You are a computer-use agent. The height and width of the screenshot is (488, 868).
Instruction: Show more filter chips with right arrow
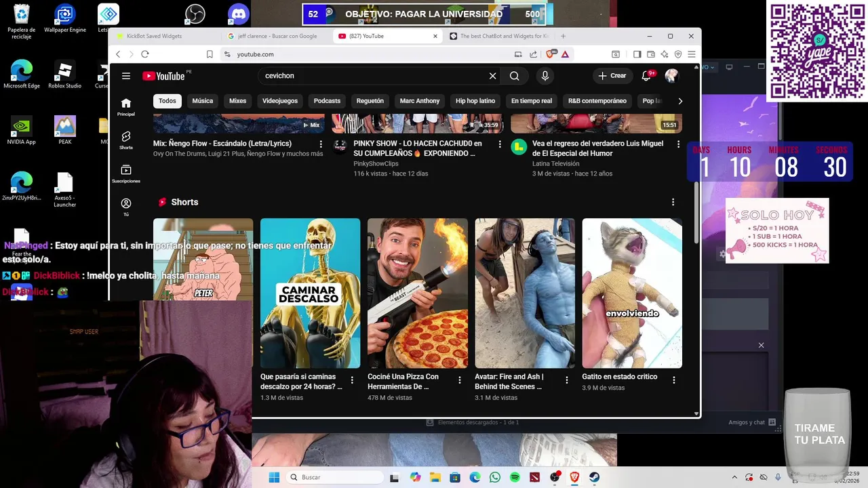[680, 101]
